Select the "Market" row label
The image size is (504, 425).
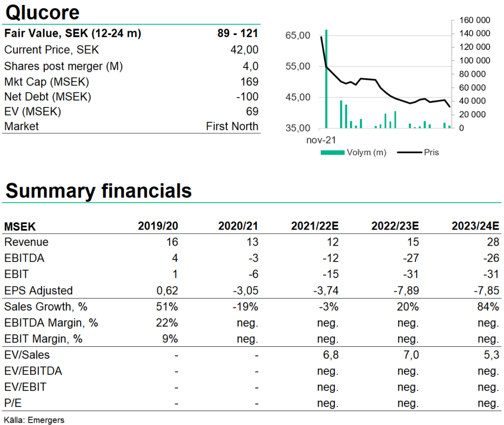[21, 126]
